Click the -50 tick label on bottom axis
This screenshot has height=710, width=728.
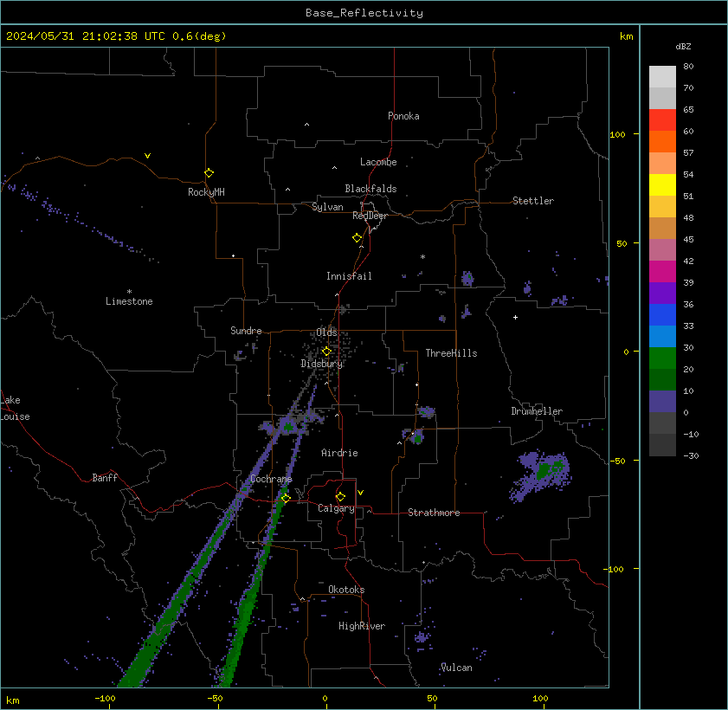pyautogui.click(x=214, y=699)
